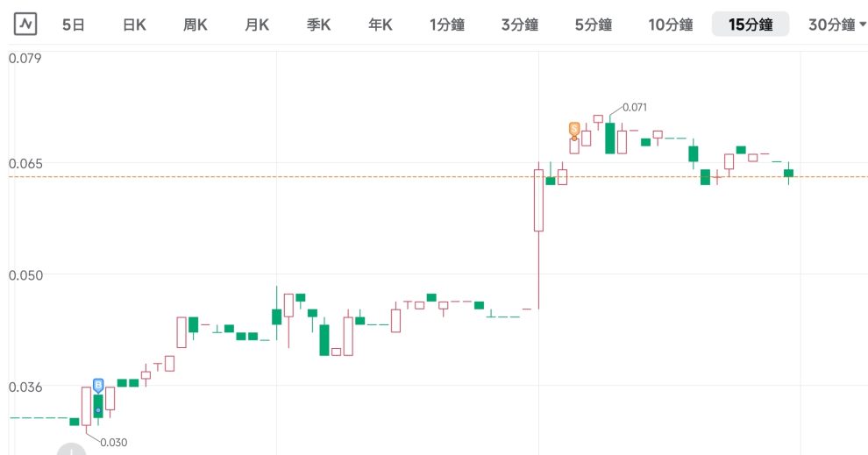Select the 3分鐘 interval
868x455 pixels.
[x=518, y=25]
